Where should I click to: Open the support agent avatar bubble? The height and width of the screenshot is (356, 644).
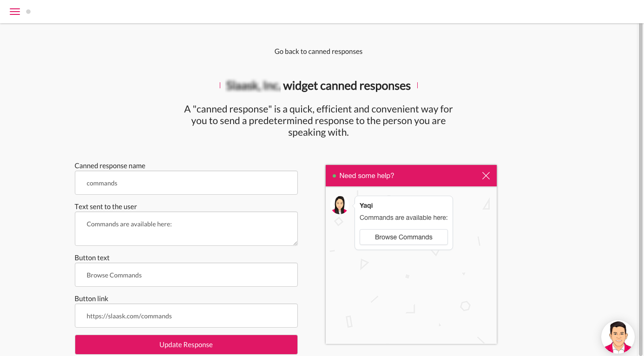pyautogui.click(x=618, y=337)
